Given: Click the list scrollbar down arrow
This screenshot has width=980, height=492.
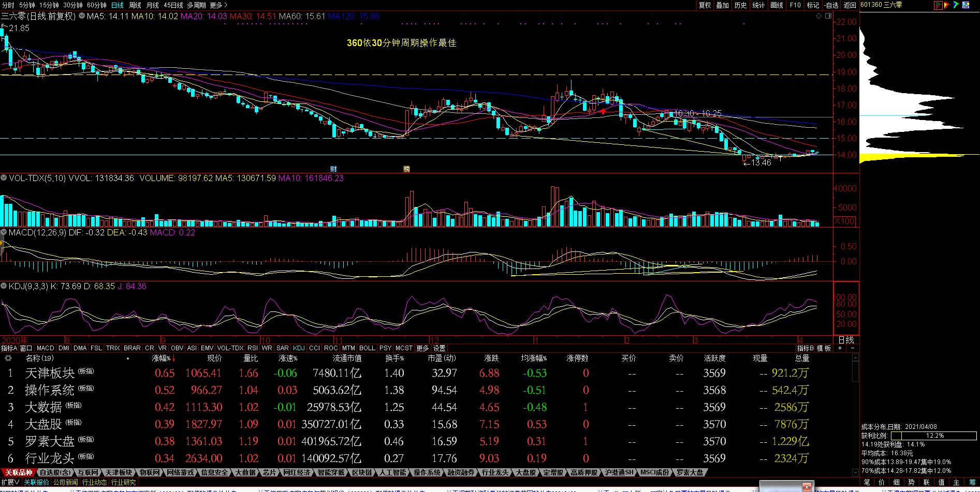Looking at the screenshot, I should 855,472.
